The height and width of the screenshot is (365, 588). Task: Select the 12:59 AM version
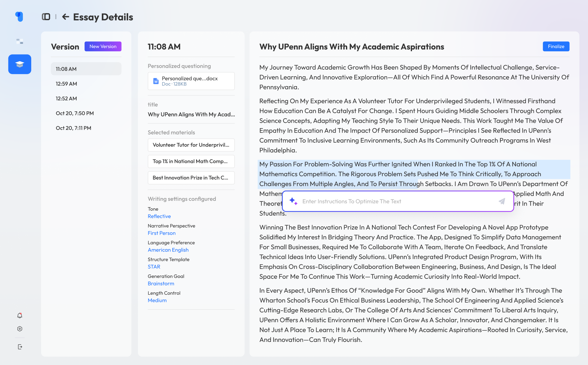(x=66, y=84)
